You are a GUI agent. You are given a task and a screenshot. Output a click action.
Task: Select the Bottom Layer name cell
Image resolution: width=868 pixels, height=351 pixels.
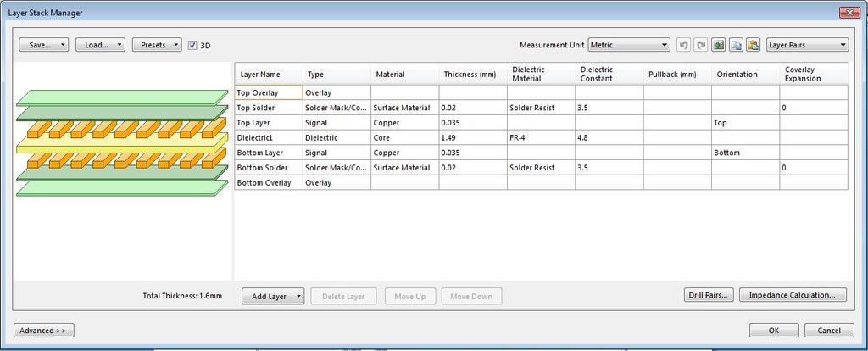click(x=269, y=153)
